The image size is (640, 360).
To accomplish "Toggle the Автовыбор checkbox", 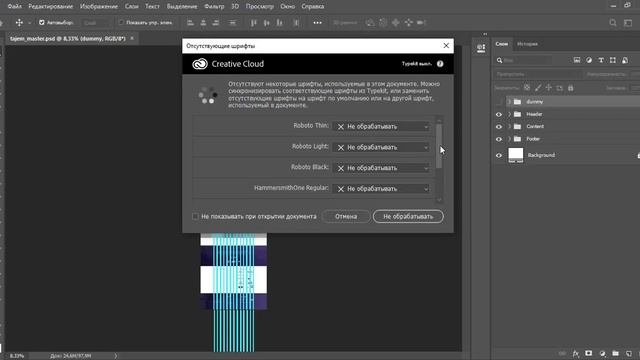I will coord(42,23).
